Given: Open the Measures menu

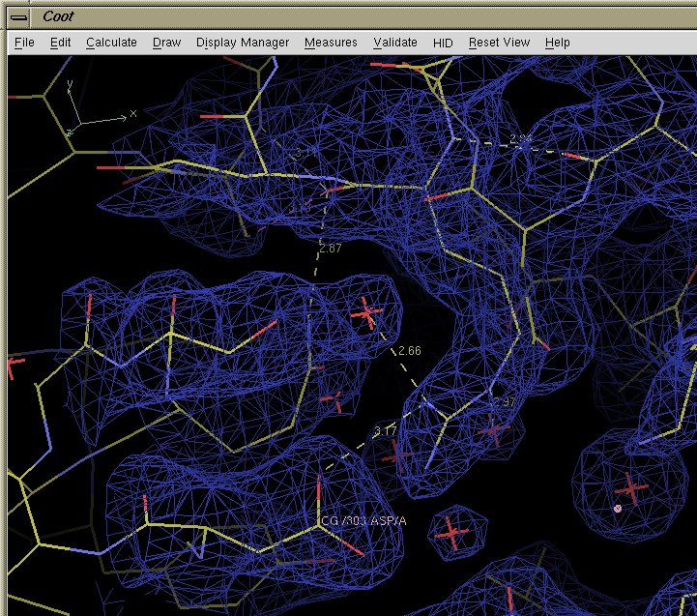Looking at the screenshot, I should coord(331,43).
